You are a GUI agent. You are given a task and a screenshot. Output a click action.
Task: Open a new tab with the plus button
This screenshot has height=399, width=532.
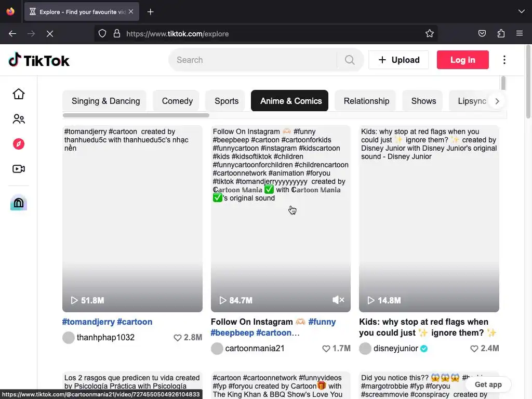pyautogui.click(x=150, y=12)
